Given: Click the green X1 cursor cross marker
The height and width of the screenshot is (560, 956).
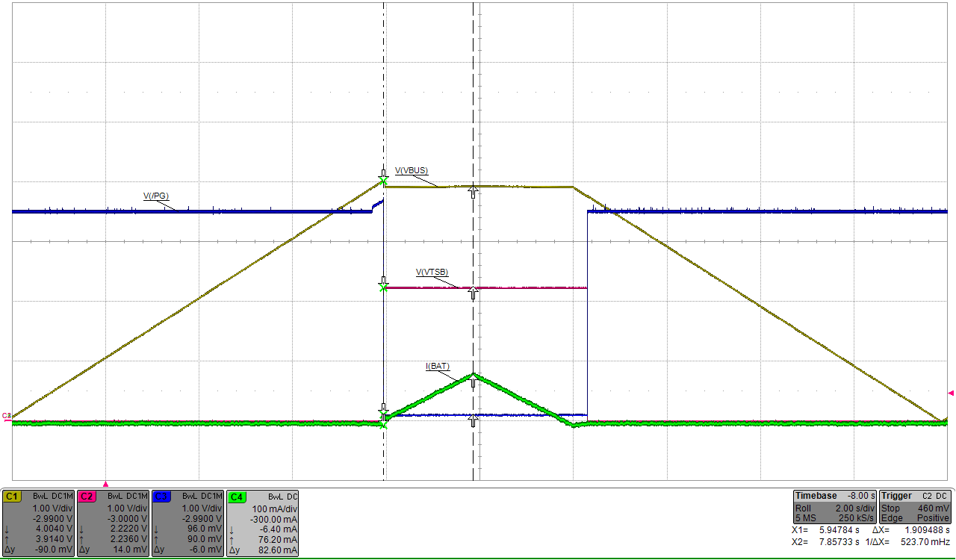Looking at the screenshot, I should (383, 180).
